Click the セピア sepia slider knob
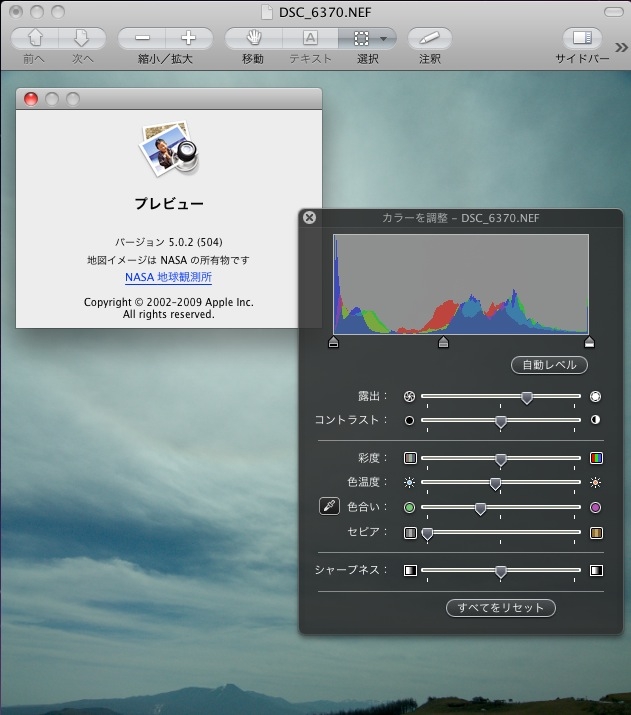 (x=427, y=534)
